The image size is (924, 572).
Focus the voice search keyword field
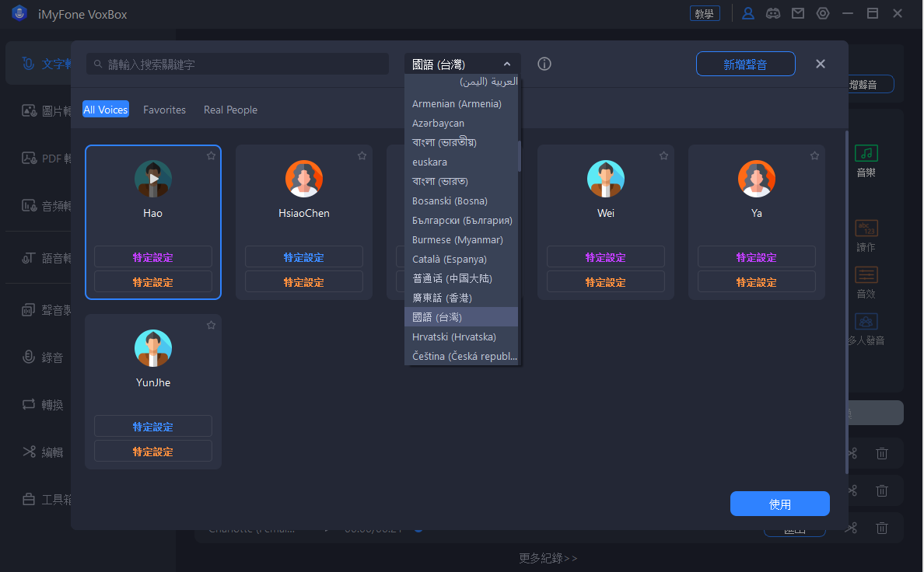[x=237, y=65]
